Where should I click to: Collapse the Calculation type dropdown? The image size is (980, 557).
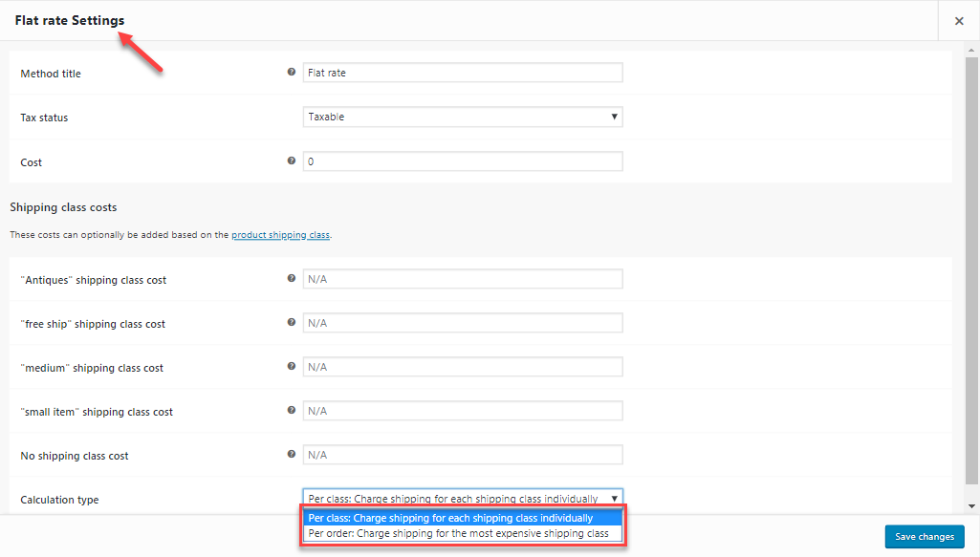pos(463,499)
